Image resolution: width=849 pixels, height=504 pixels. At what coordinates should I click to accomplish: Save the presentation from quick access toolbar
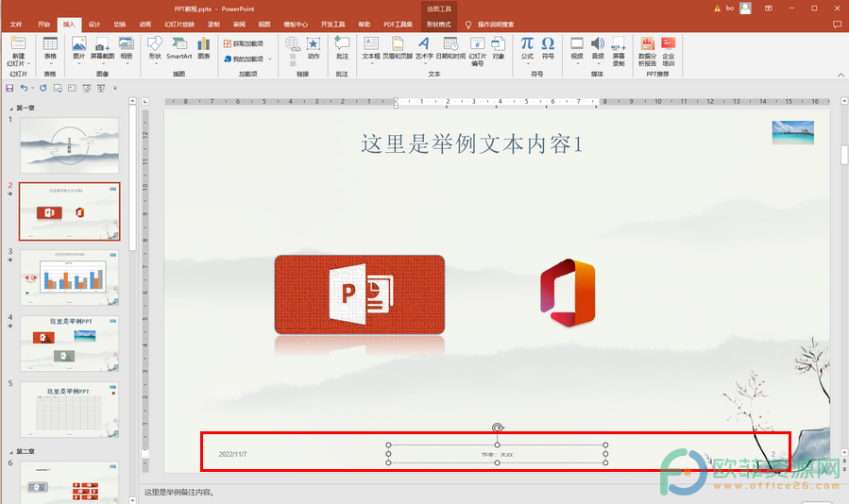click(9, 88)
